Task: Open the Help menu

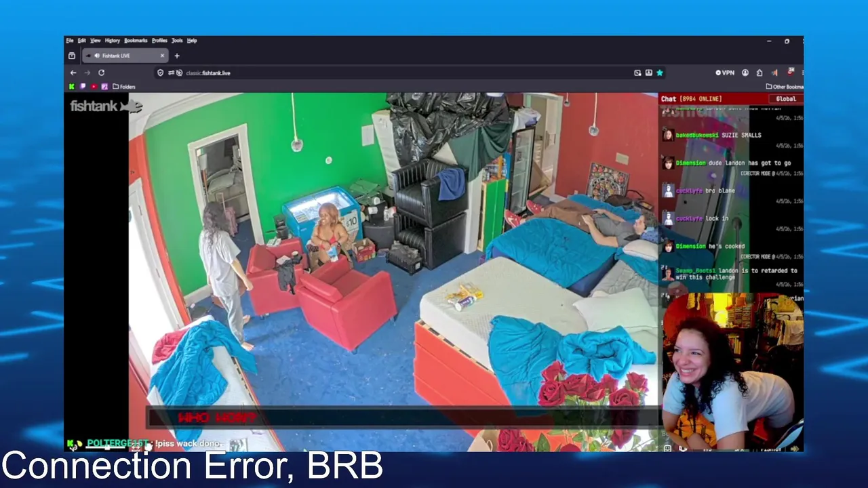Action: point(192,41)
